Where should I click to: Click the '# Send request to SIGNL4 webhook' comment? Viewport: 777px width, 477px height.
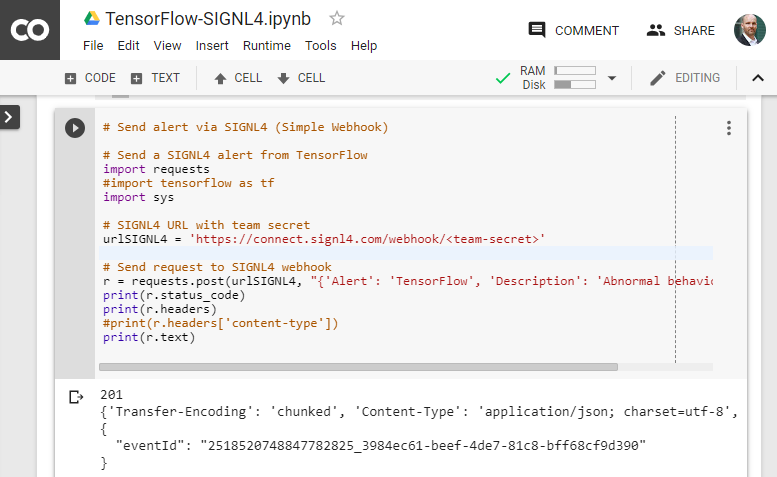point(217,267)
